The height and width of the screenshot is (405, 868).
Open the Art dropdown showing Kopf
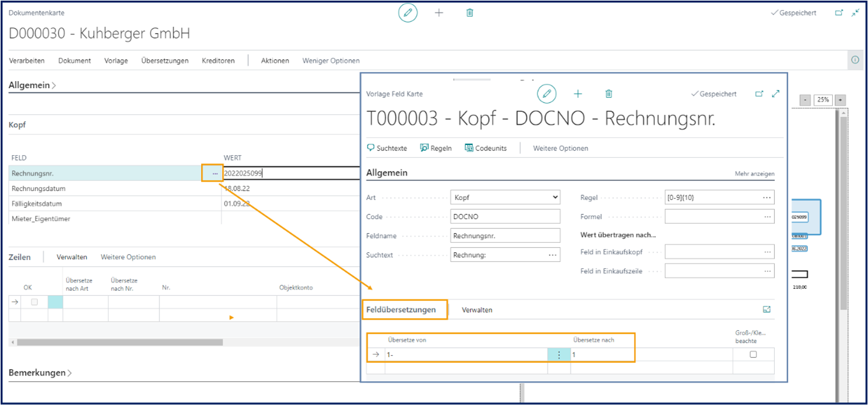[505, 197]
